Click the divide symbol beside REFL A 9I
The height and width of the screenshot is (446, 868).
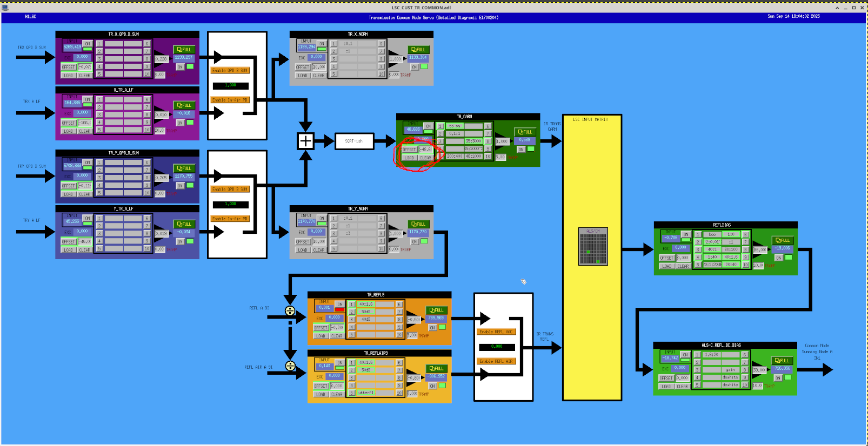point(290,311)
